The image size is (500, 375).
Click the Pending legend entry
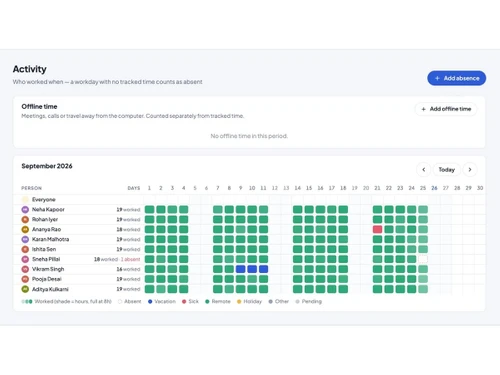tap(308, 301)
